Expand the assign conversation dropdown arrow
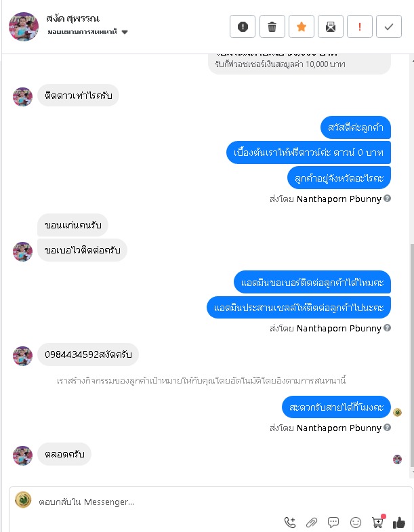 pyautogui.click(x=125, y=33)
